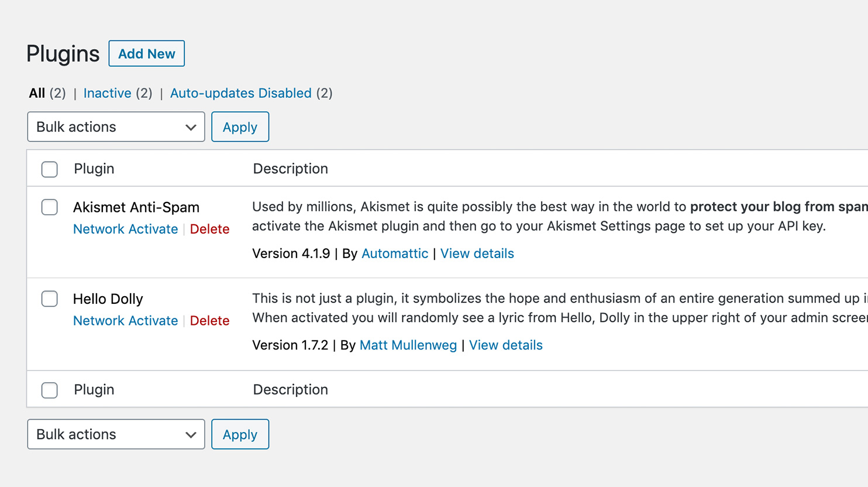Click the Plugins page heading
Screen dimensions: 868x487
63,54
